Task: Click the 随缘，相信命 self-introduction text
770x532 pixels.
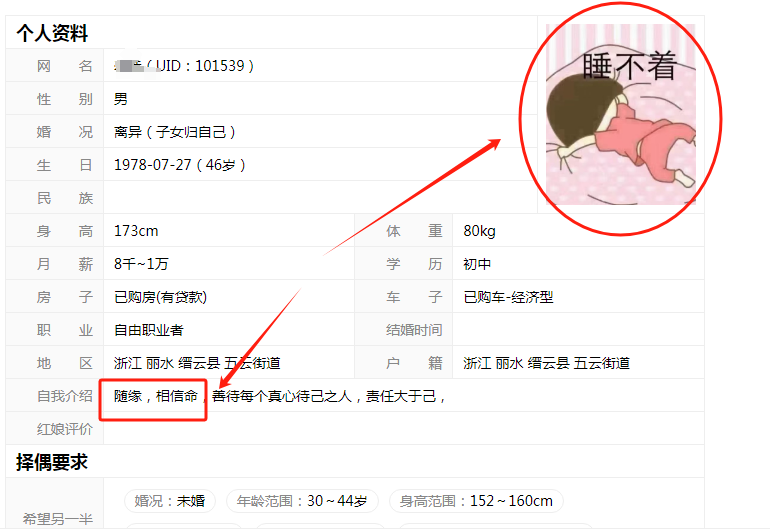Action: click(x=156, y=396)
